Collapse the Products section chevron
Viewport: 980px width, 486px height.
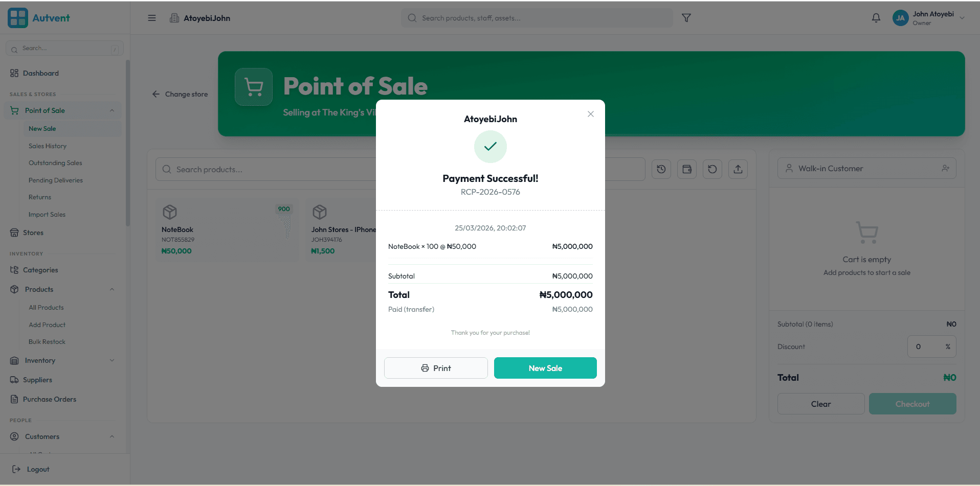tap(112, 289)
